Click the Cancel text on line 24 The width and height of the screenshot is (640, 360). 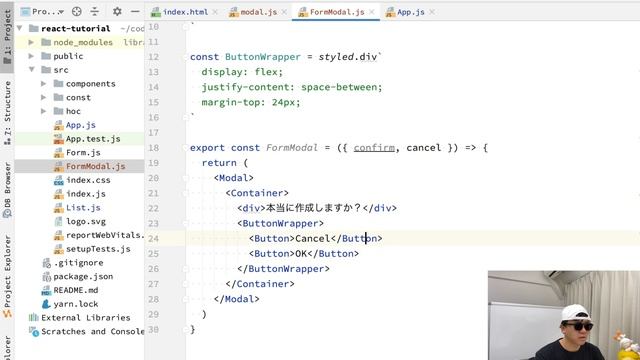(x=313, y=238)
